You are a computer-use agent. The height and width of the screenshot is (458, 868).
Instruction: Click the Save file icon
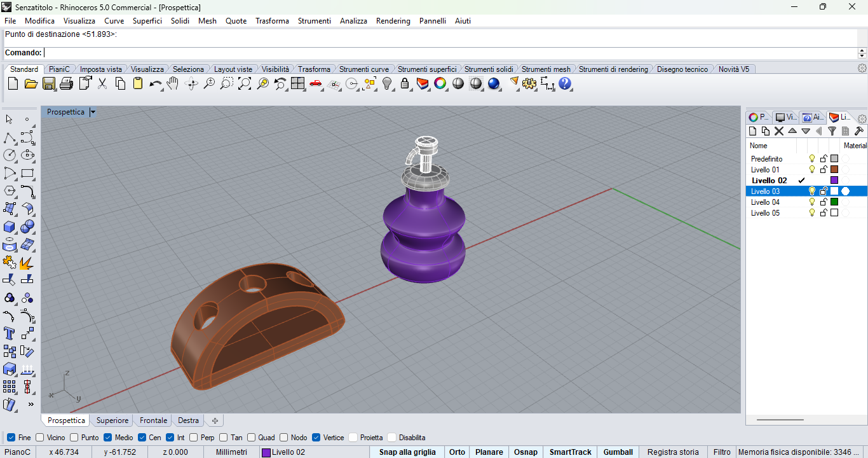pyautogui.click(x=49, y=83)
